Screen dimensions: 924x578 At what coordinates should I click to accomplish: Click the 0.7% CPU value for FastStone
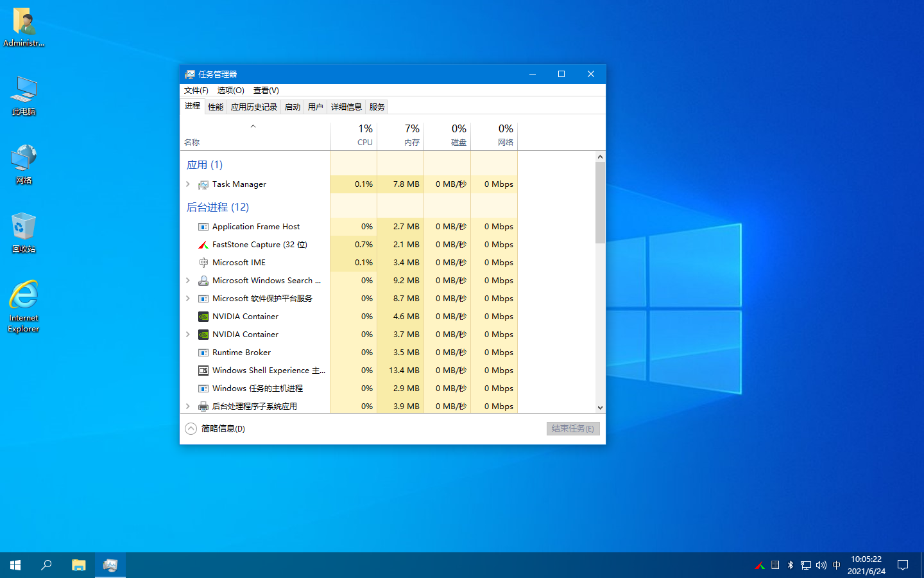click(364, 245)
